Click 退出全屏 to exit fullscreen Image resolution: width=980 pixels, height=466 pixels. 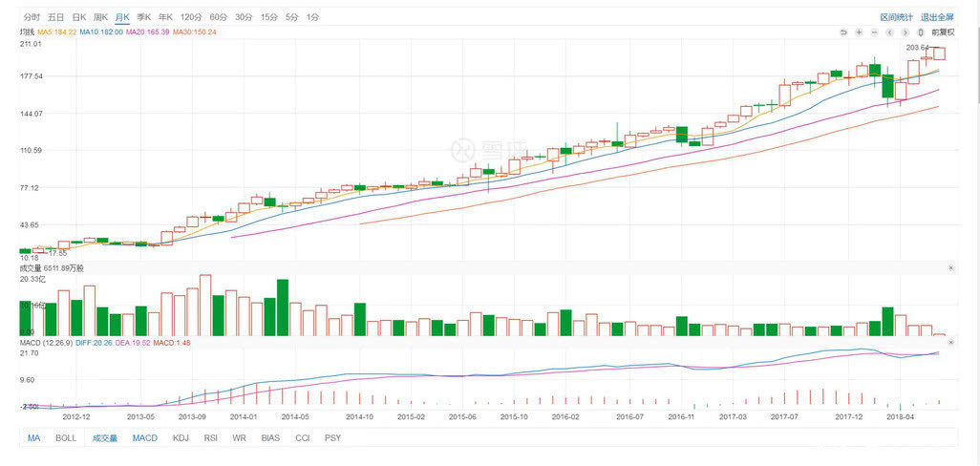point(937,17)
